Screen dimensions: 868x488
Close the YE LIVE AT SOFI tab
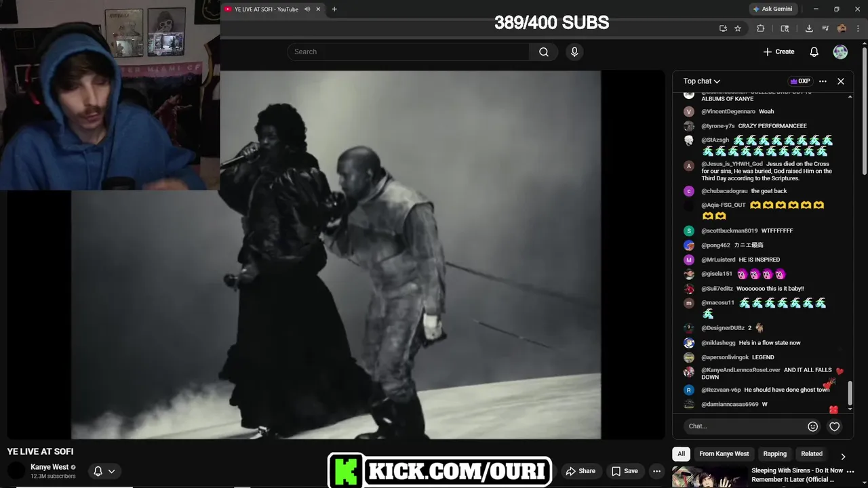click(x=318, y=9)
